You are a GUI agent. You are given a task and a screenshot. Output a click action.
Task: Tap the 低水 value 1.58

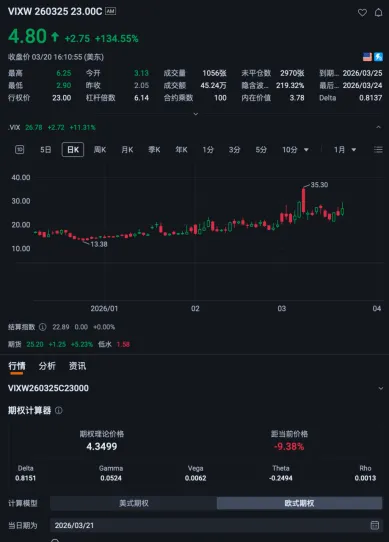pos(123,344)
